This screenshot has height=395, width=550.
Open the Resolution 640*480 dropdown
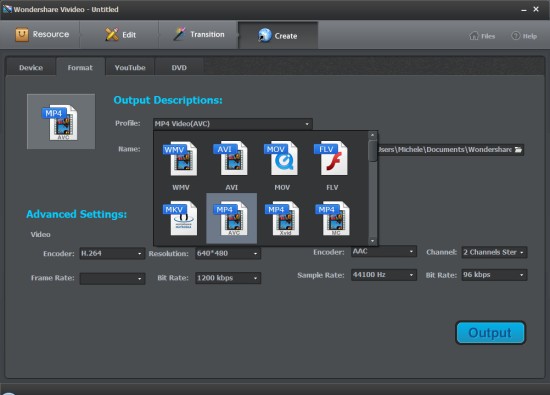[228, 253]
